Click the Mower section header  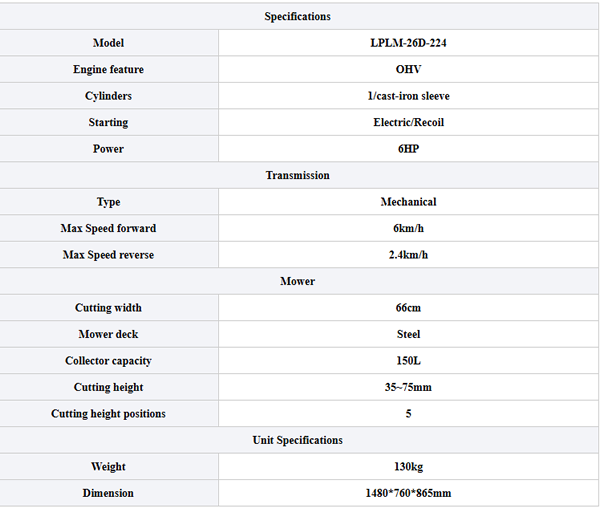297,282
